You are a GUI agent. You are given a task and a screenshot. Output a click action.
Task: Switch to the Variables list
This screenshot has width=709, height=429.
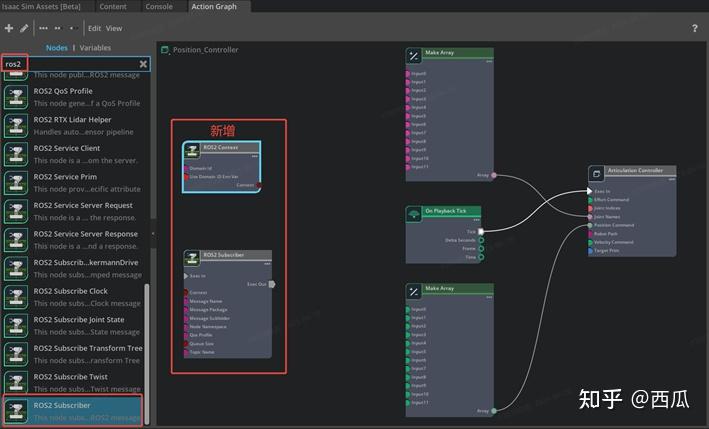pos(96,47)
